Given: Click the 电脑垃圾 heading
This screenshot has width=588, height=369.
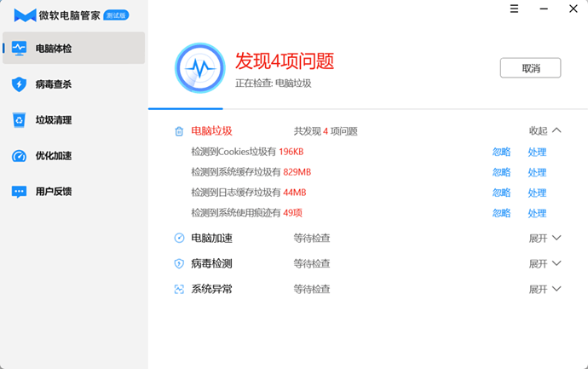Looking at the screenshot, I should (212, 131).
